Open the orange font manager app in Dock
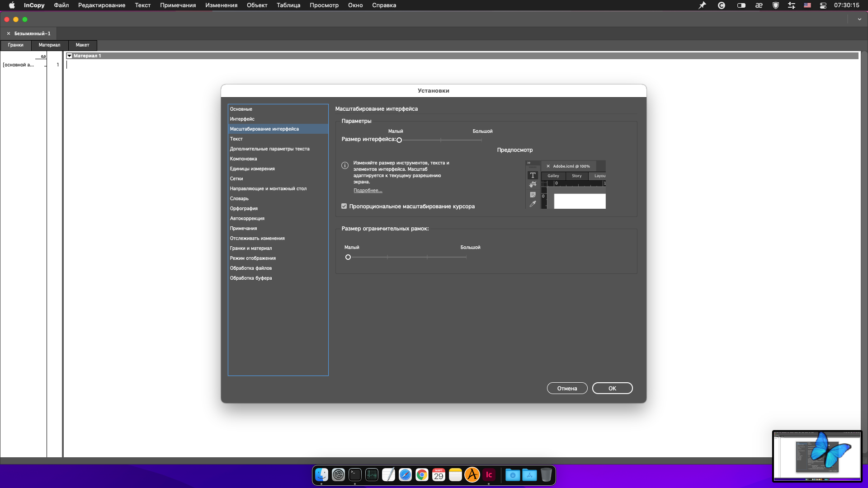This screenshot has width=868, height=488. click(472, 475)
